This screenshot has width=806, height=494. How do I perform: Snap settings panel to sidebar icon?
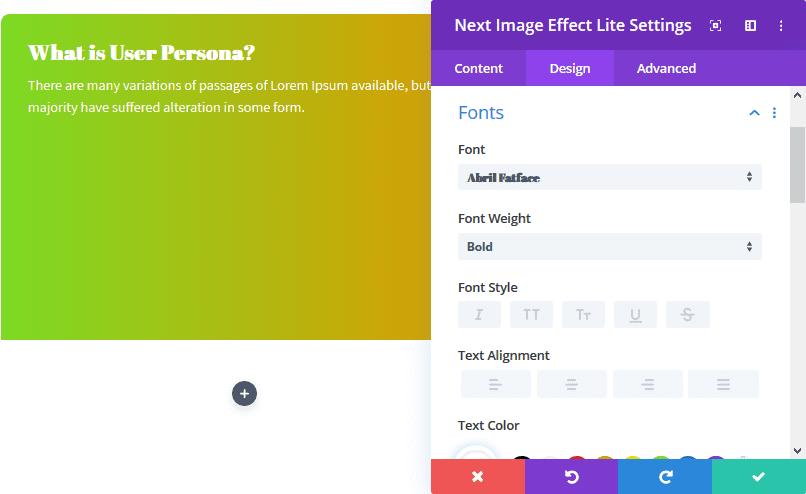[750, 26]
